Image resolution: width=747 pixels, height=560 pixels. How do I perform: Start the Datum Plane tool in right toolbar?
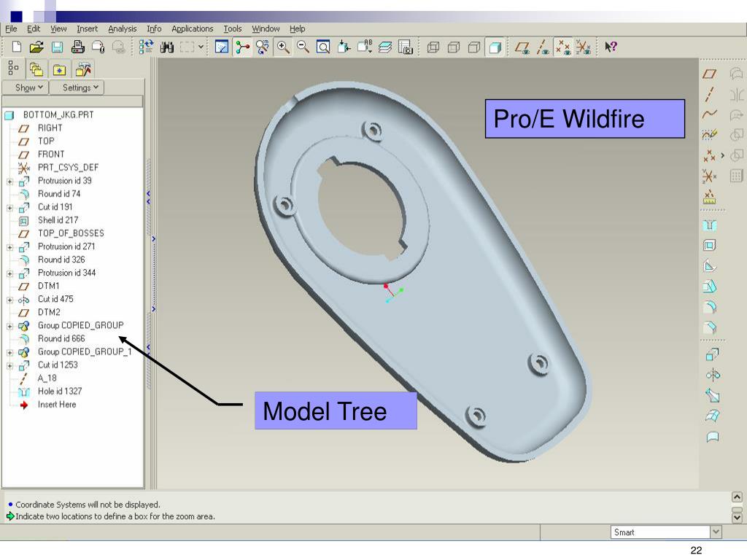709,74
